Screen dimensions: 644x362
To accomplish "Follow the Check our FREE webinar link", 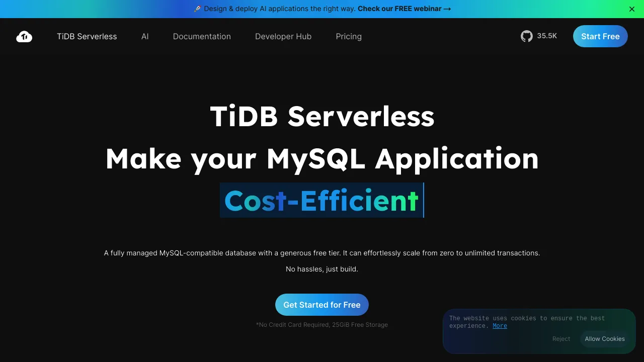I will [404, 9].
